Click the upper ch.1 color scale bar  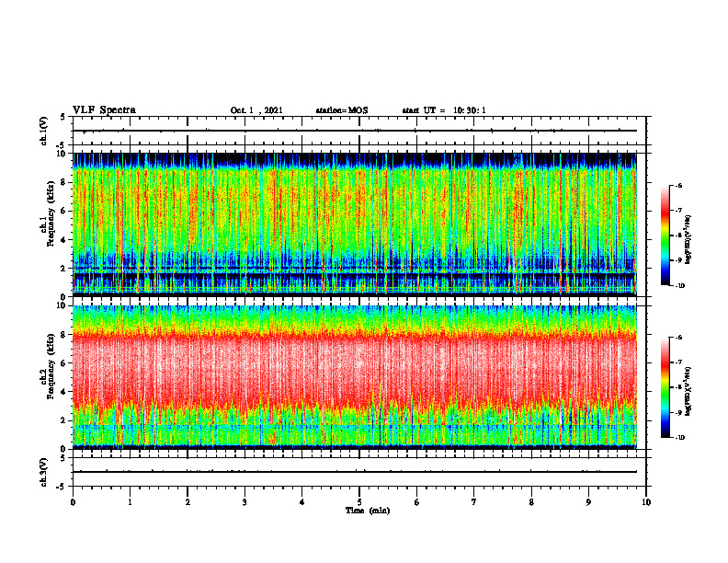(665, 236)
